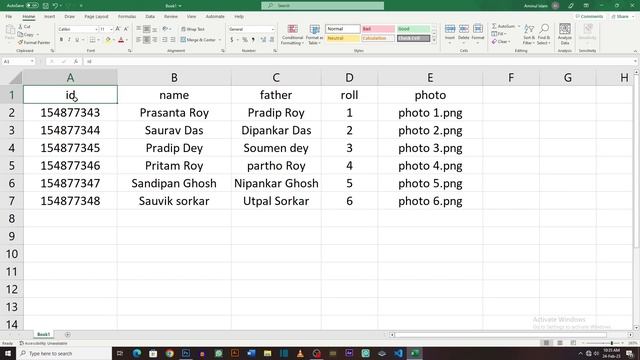Toggle Italic formatting
The height and width of the screenshot is (360, 640).
coord(69,40)
